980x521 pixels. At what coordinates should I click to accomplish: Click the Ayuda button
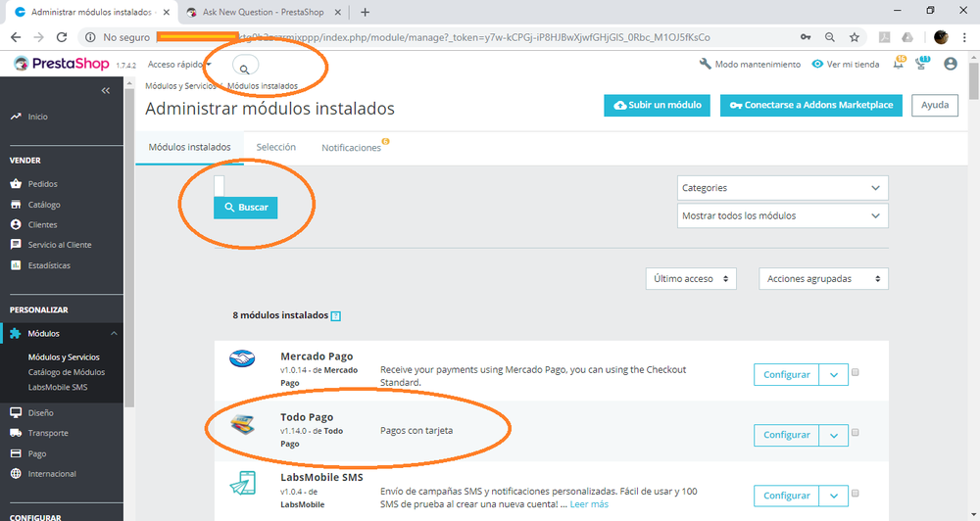(x=934, y=105)
